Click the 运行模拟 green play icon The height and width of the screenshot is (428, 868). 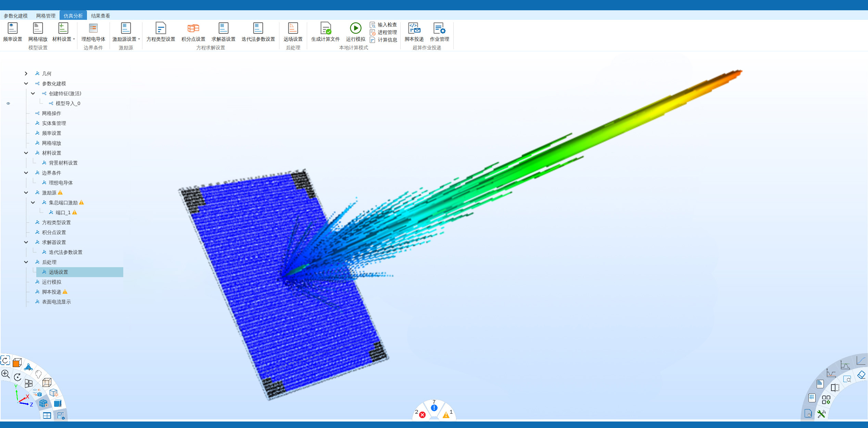pos(355,28)
